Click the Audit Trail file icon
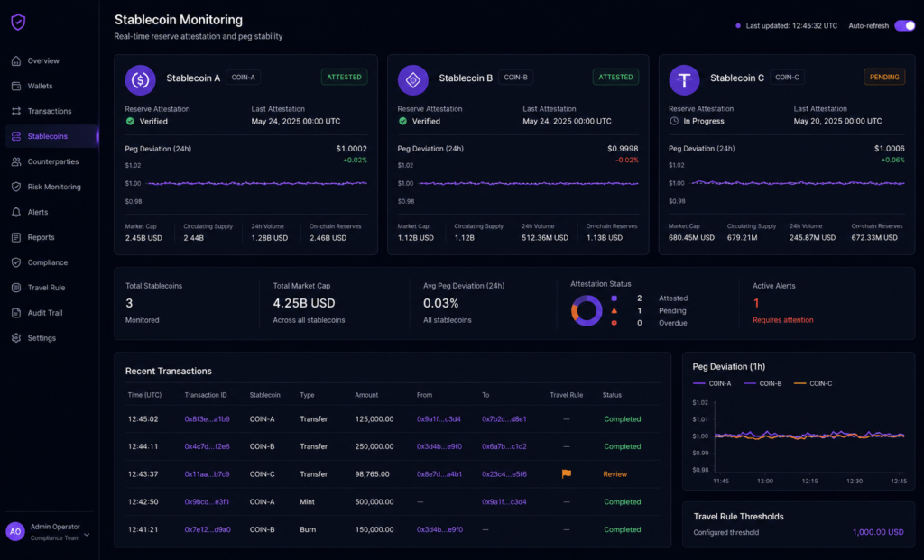Image resolution: width=924 pixels, height=560 pixels. [x=16, y=313]
